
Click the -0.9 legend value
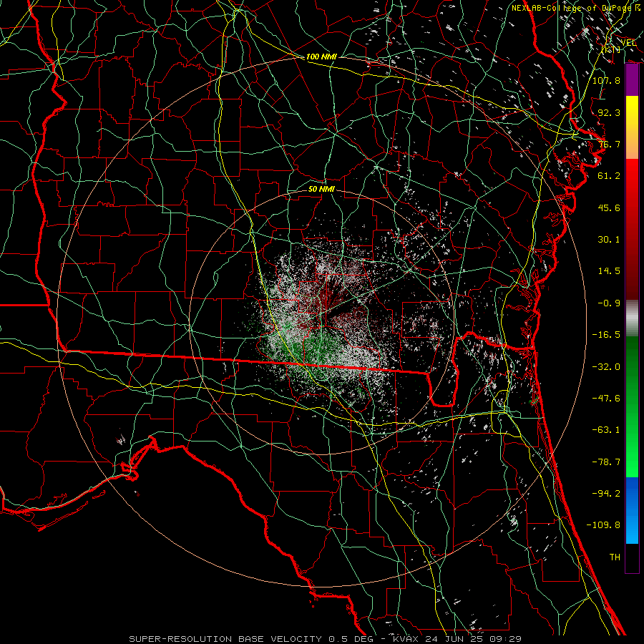point(609,303)
